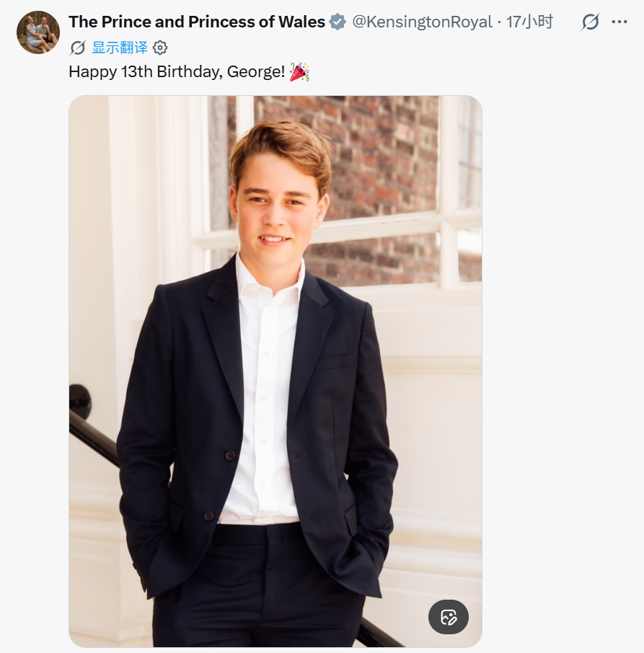Open the post via 17小时 timestamp
The image size is (644, 653).
[x=529, y=22]
